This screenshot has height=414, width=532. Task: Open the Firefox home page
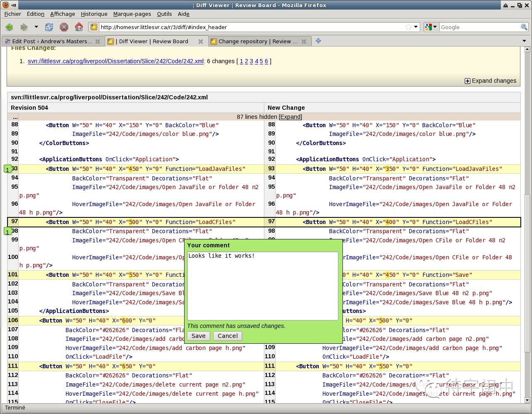click(79, 27)
